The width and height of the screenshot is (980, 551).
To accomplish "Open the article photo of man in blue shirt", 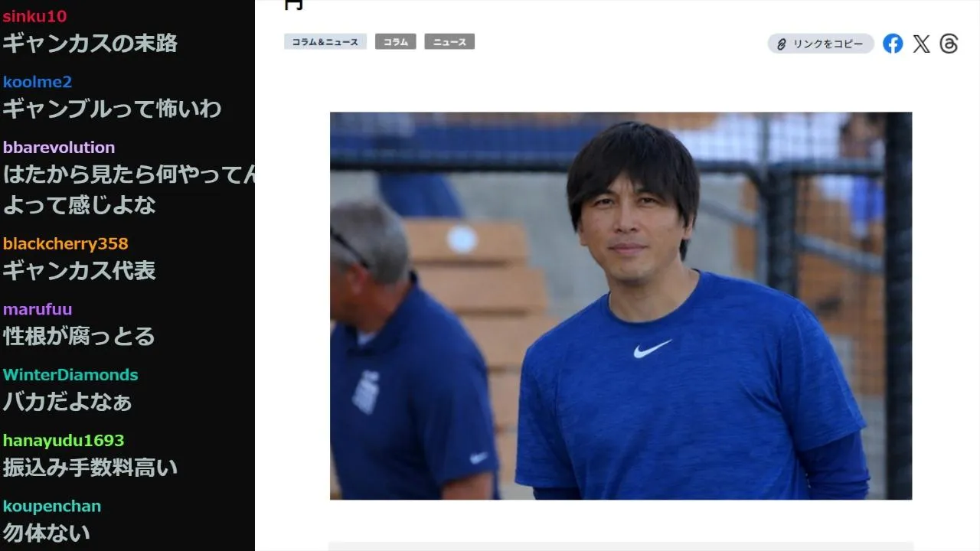I will (x=621, y=306).
